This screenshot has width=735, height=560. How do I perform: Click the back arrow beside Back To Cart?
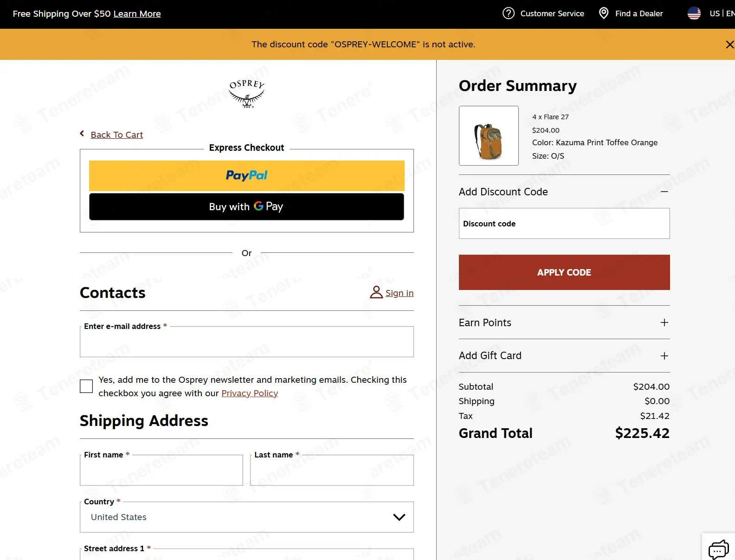click(82, 134)
